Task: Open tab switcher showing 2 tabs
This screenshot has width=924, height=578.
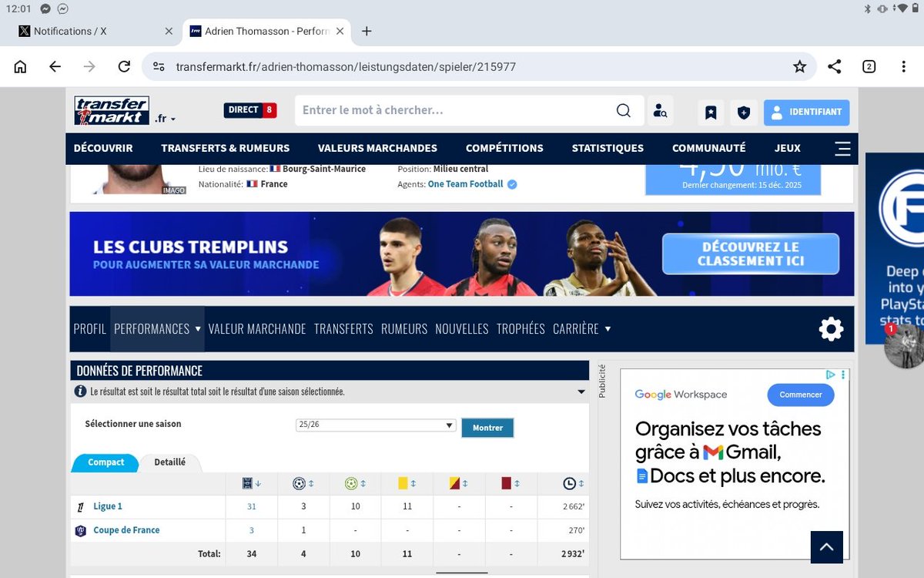Action: [869, 66]
